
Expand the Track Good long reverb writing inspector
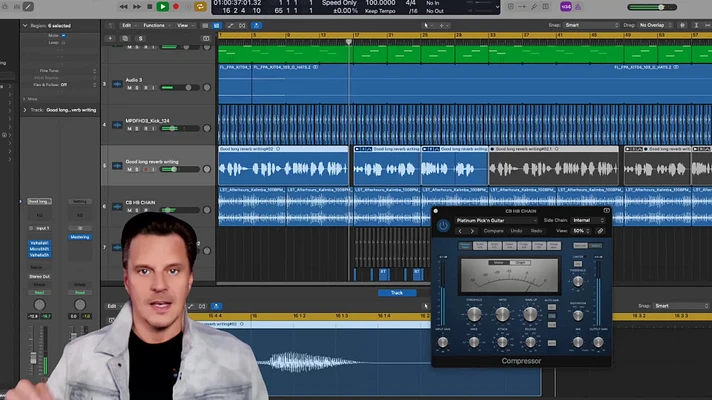25,110
